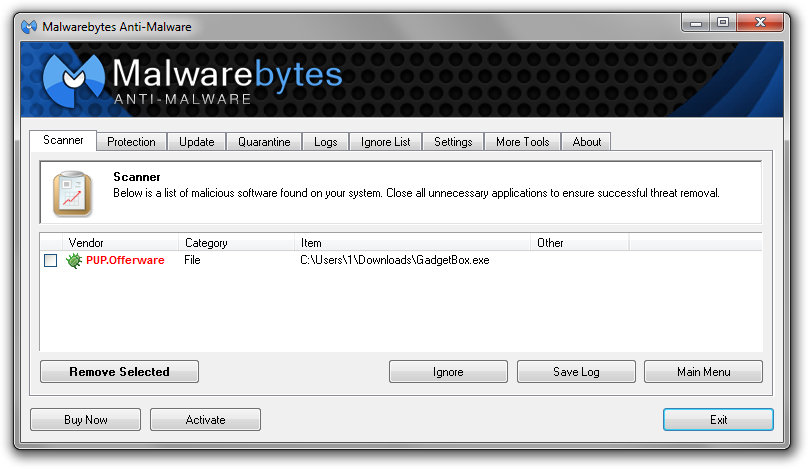Select the More Tools tab
The height and width of the screenshot is (469, 809).
523,142
